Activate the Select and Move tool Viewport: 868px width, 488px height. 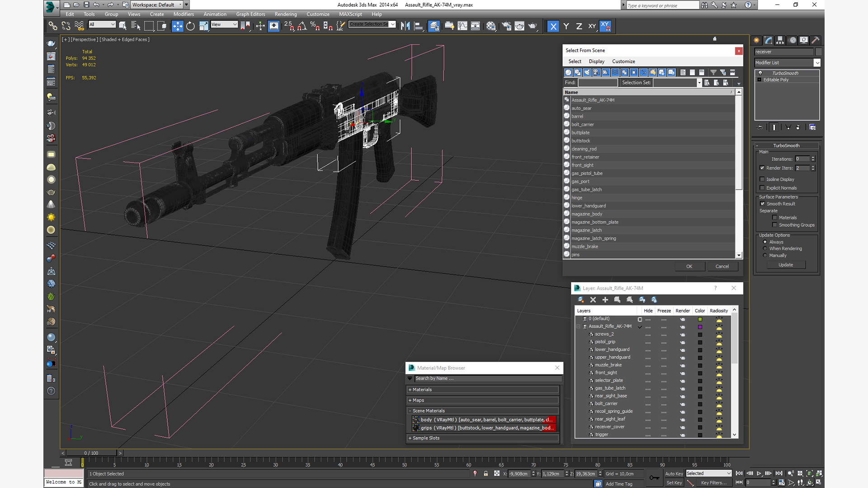(x=178, y=26)
